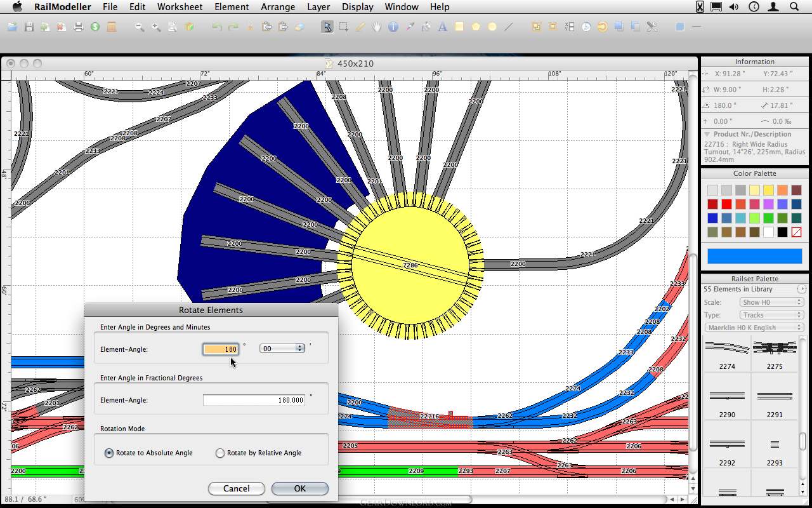Select the pentagon polygon shape tool

(476, 27)
